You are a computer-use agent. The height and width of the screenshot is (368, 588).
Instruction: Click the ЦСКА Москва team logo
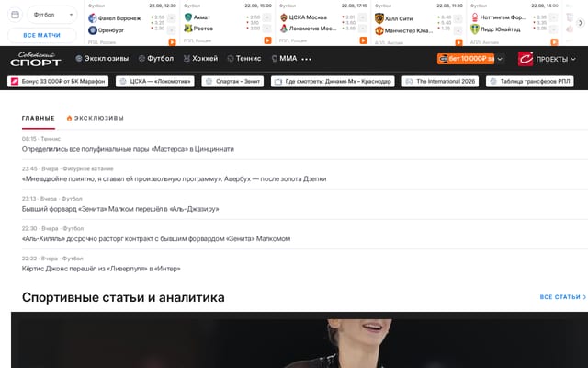tap(284, 17)
